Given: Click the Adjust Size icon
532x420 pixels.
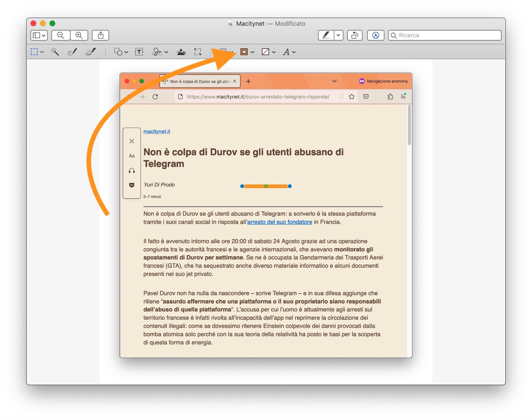Looking at the screenshot, I should (198, 52).
